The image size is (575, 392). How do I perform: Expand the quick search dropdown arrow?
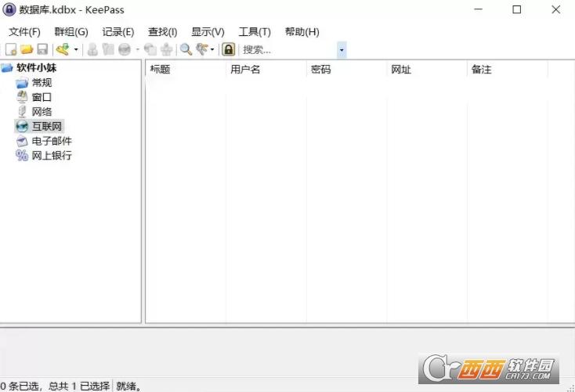[342, 50]
